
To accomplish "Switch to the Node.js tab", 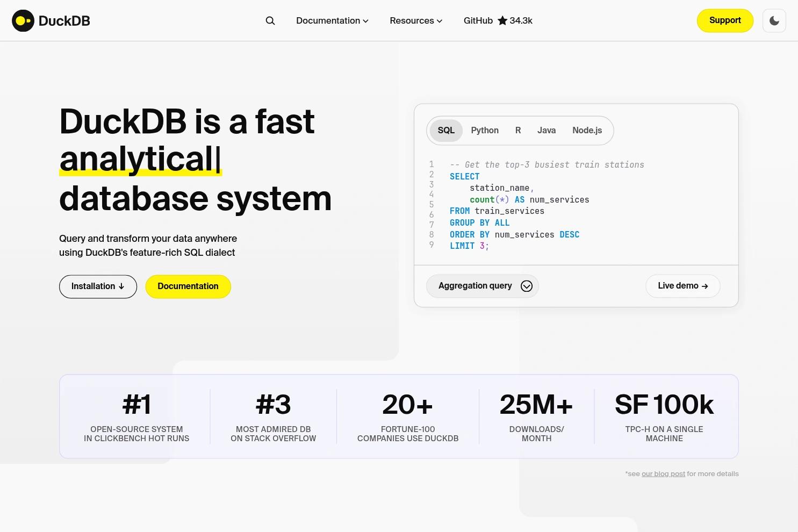I will [x=587, y=131].
